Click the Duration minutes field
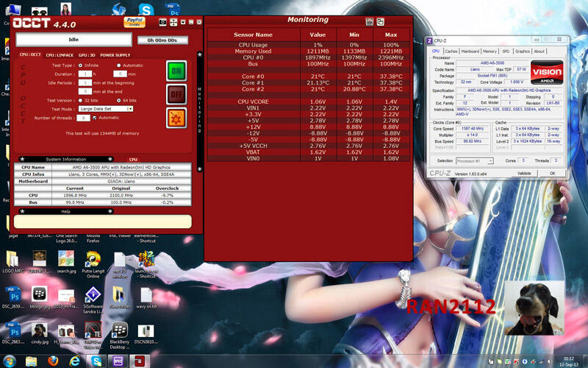Viewport: 588px width, 368px height. point(120,74)
